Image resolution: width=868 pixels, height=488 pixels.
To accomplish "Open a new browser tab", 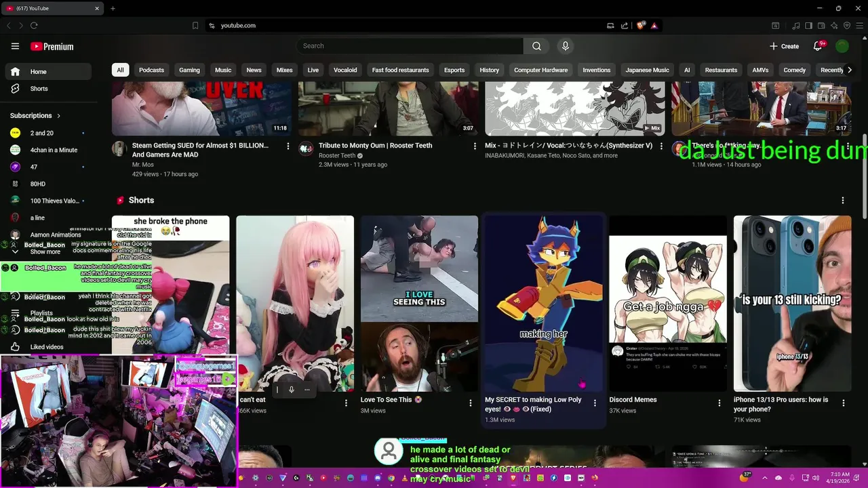I will pos(113,8).
